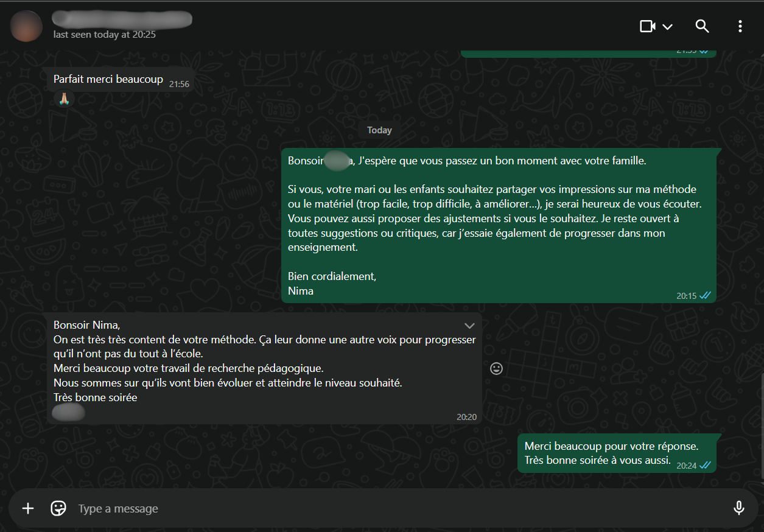Open message options chevron on "Bonsoir Nima" message
764x532 pixels.
tap(469, 325)
